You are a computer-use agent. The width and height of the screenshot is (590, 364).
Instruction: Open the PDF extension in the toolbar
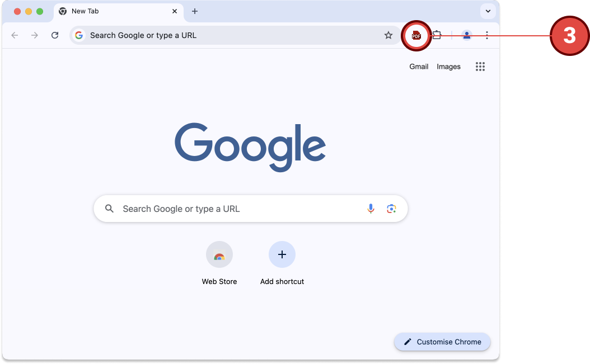416,36
